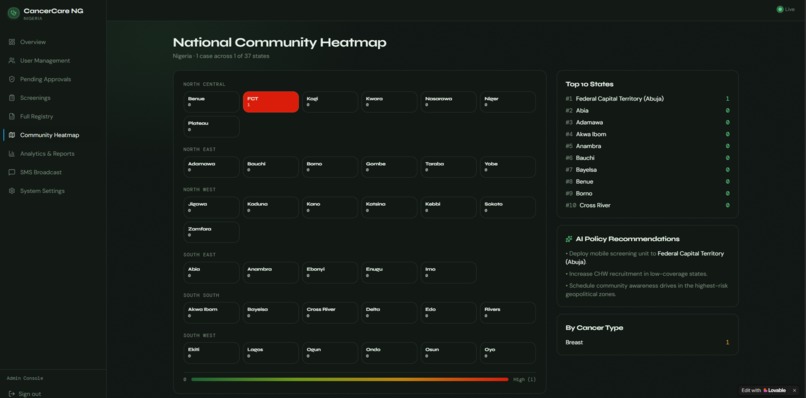Select the Sokoto state tile
This screenshot has width=806, height=398.
point(508,207)
